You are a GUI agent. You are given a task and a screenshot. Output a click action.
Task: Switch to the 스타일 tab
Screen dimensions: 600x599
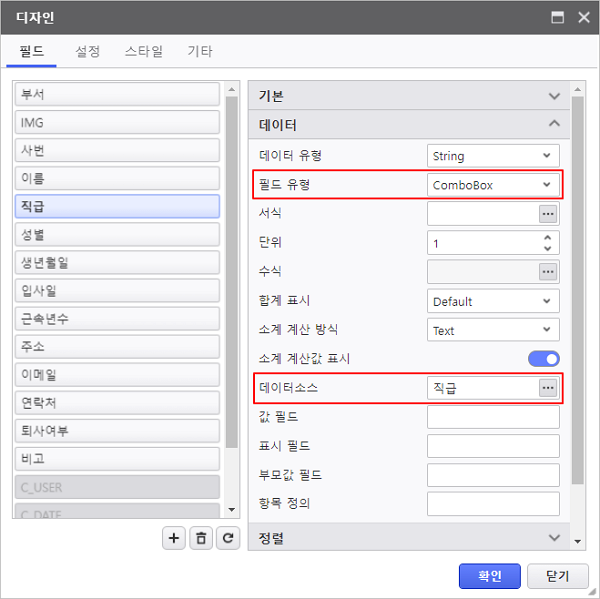pos(144,51)
